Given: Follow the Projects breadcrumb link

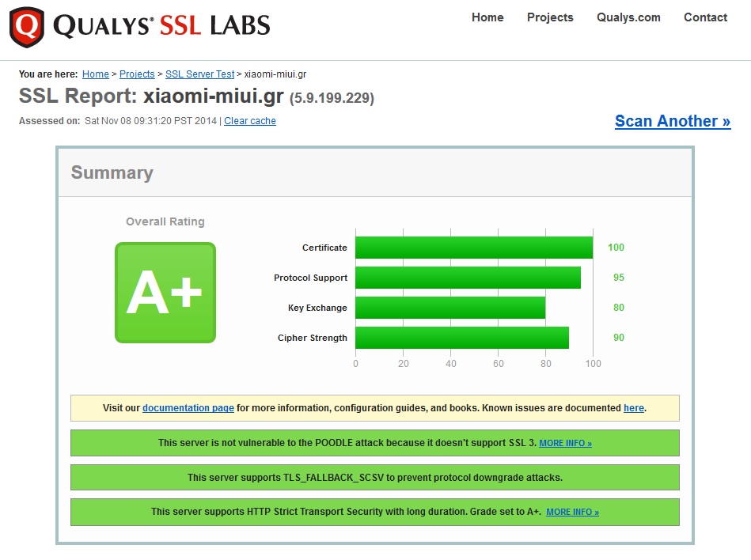Looking at the screenshot, I should click(x=137, y=74).
